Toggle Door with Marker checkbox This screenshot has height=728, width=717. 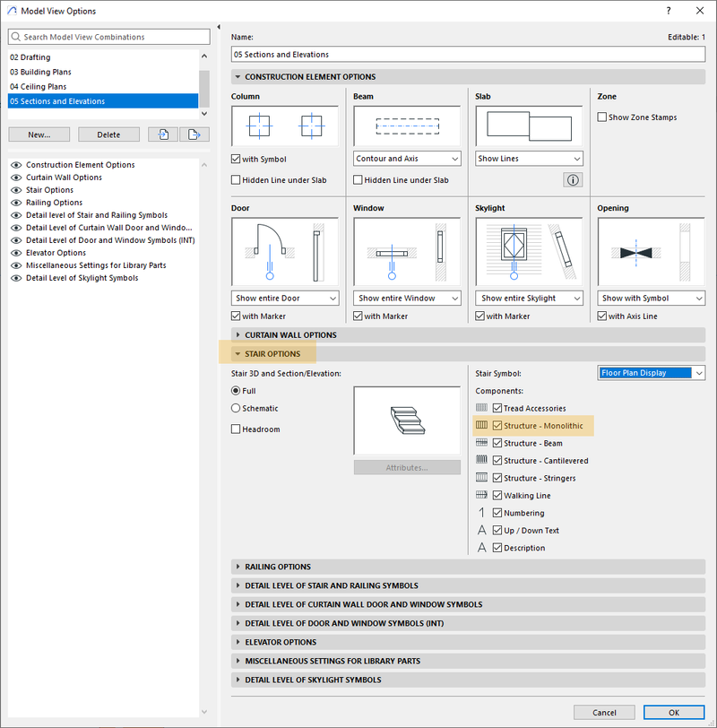pos(236,316)
